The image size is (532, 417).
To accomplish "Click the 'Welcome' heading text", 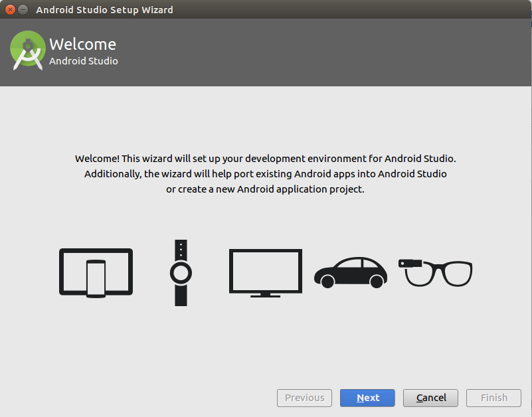I will click(x=83, y=44).
